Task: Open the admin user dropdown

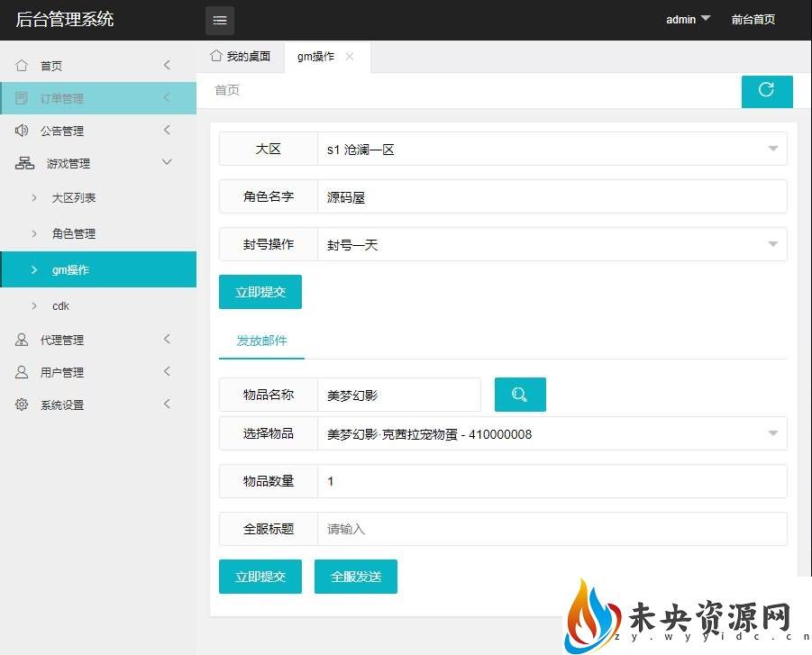Action: 688,20
